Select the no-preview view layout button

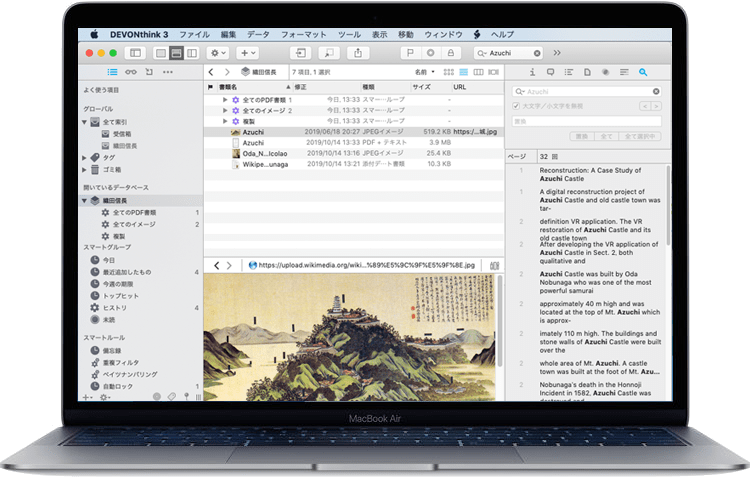[161, 53]
